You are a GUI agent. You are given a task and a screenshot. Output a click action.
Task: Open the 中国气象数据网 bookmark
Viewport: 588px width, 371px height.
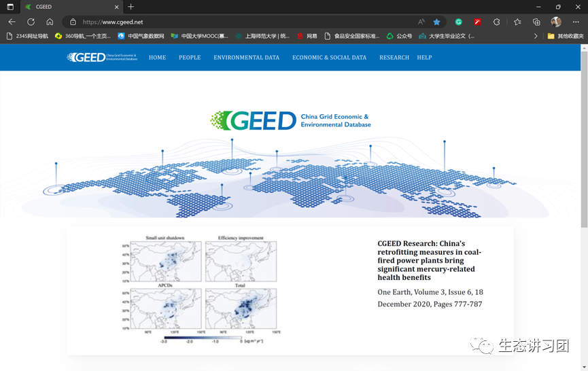(141, 36)
